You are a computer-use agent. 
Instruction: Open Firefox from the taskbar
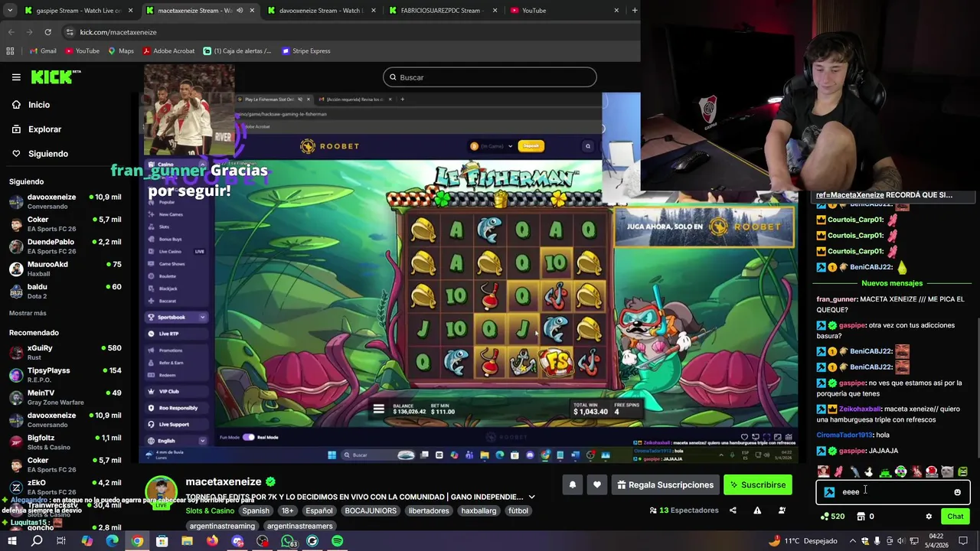click(x=212, y=541)
